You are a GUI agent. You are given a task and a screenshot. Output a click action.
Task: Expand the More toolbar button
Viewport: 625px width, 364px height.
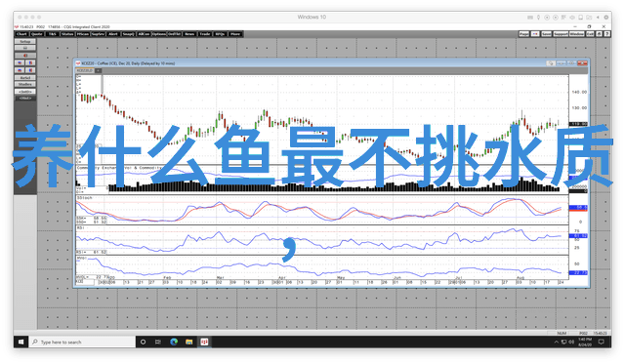coord(235,34)
